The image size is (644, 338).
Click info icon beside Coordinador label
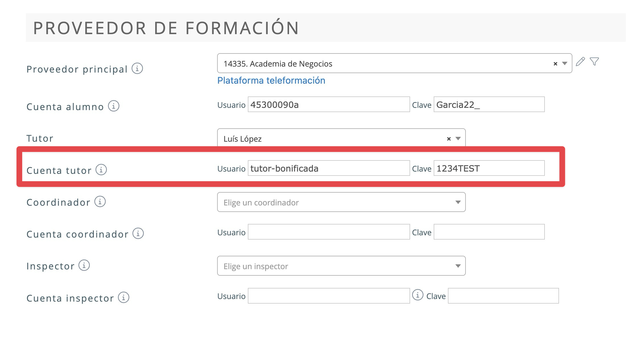click(100, 202)
